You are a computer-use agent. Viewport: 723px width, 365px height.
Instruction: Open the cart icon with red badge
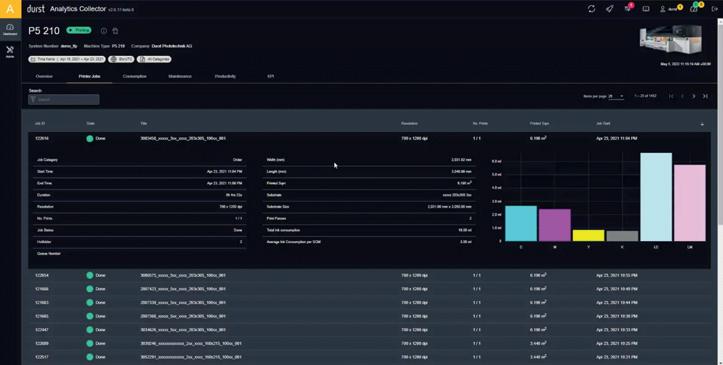628,8
